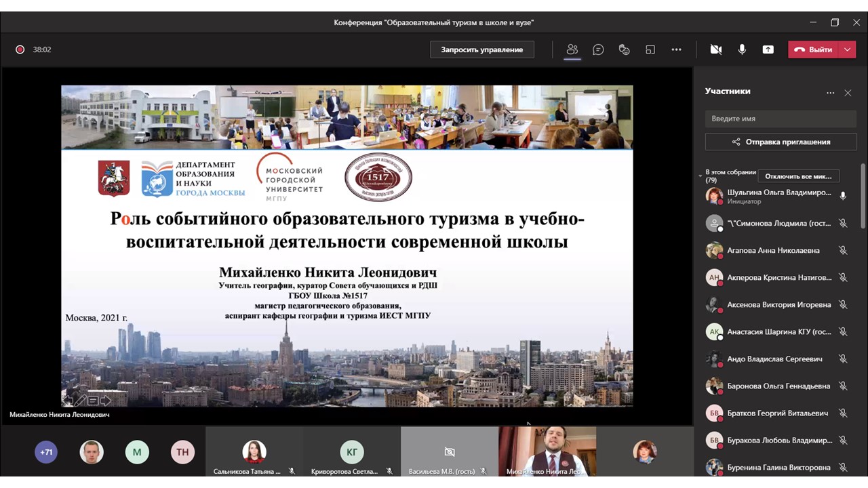Image resolution: width=868 pixels, height=488 pixels.
Task: Click 'Отключить все мик...' button
Action: pos(798,176)
